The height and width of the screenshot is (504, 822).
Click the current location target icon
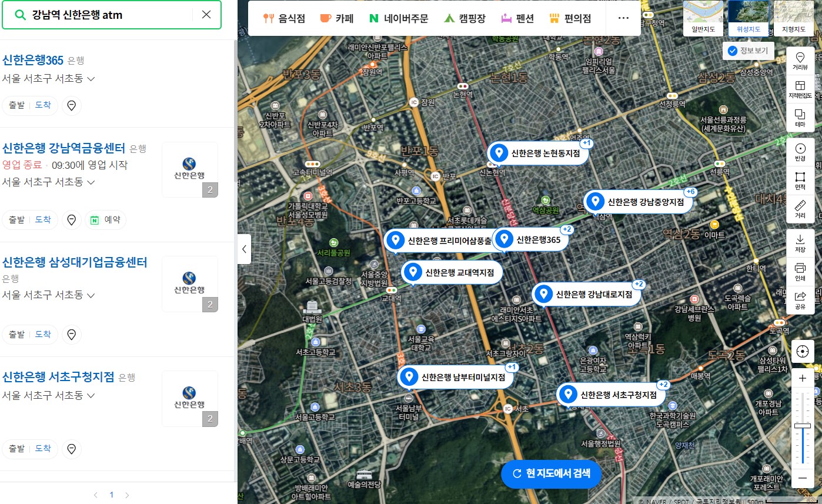[x=802, y=352]
